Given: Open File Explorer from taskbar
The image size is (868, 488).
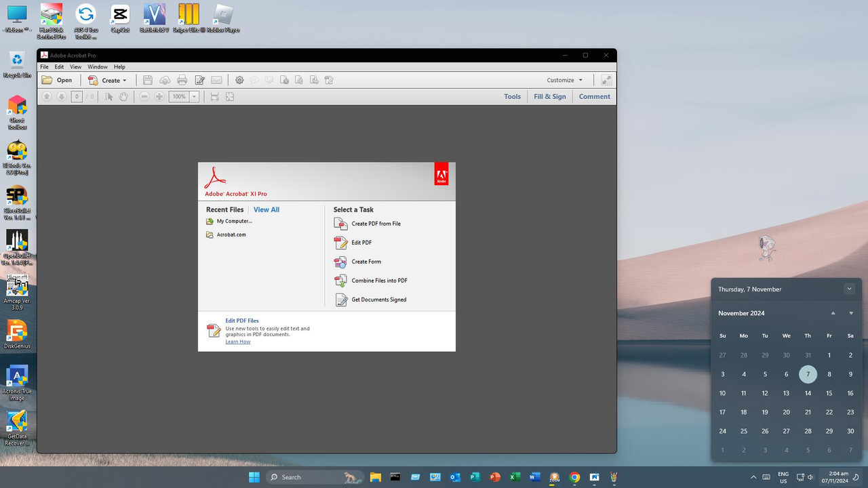Looking at the screenshot, I should pos(375,477).
